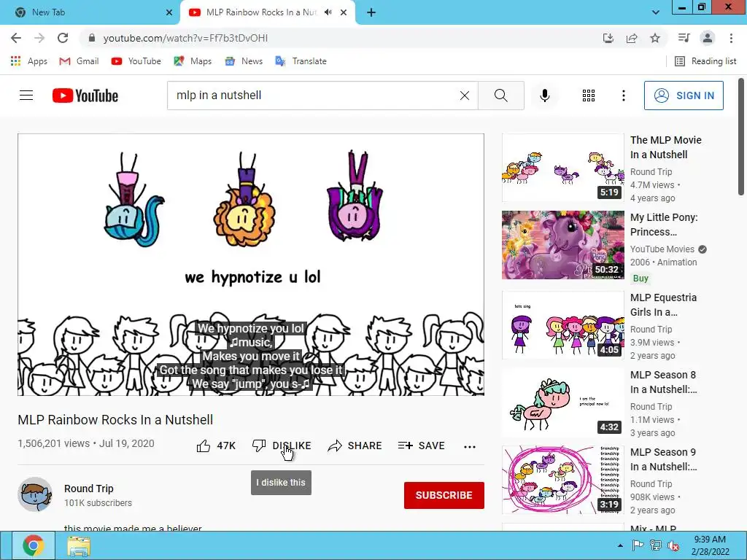Open YouTube bookmark in bookmarks bar
Viewport: 747px width, 560px height.
coord(136,61)
